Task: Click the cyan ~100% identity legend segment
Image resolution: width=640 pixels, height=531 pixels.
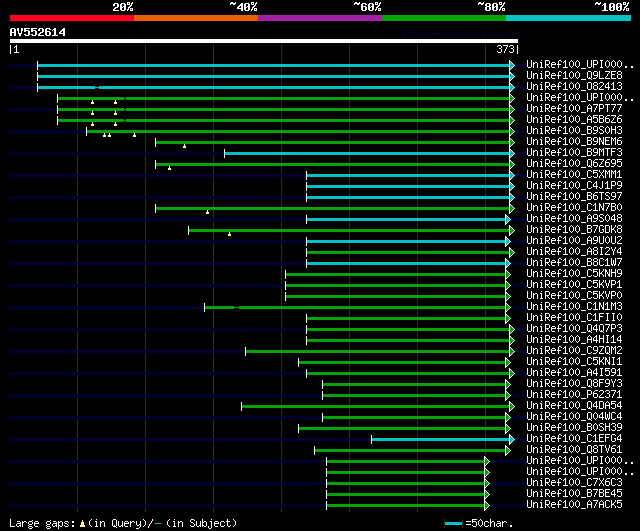Action: pyautogui.click(x=569, y=18)
